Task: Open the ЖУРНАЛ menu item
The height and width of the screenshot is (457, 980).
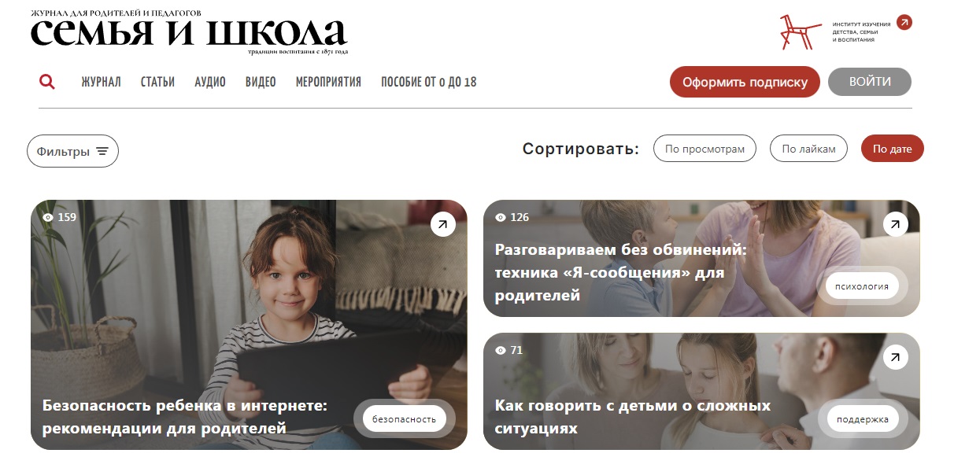Action: [x=101, y=82]
